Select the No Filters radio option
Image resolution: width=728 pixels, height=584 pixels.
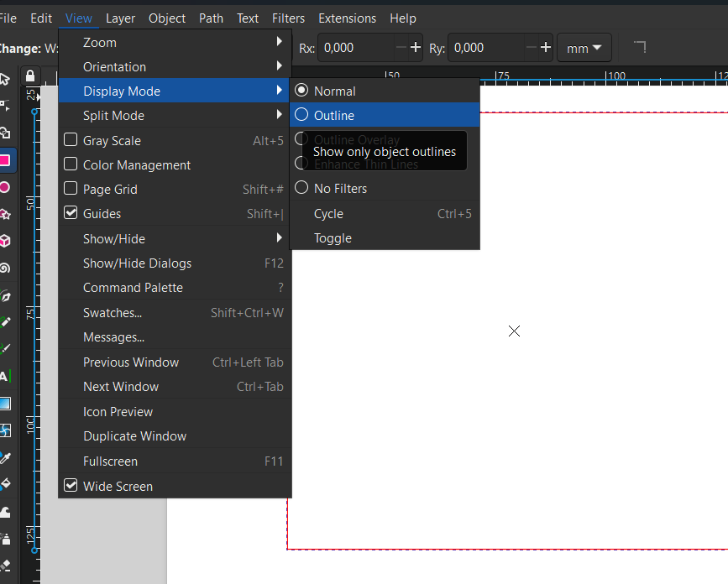pyautogui.click(x=301, y=187)
